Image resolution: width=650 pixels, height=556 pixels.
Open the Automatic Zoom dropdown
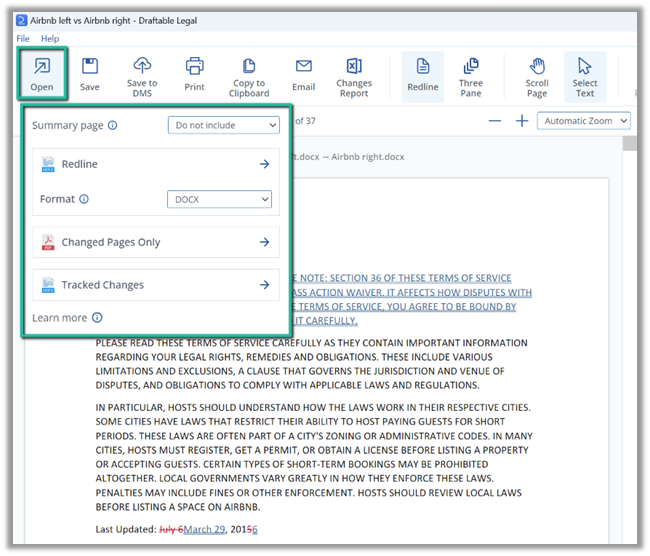(584, 121)
